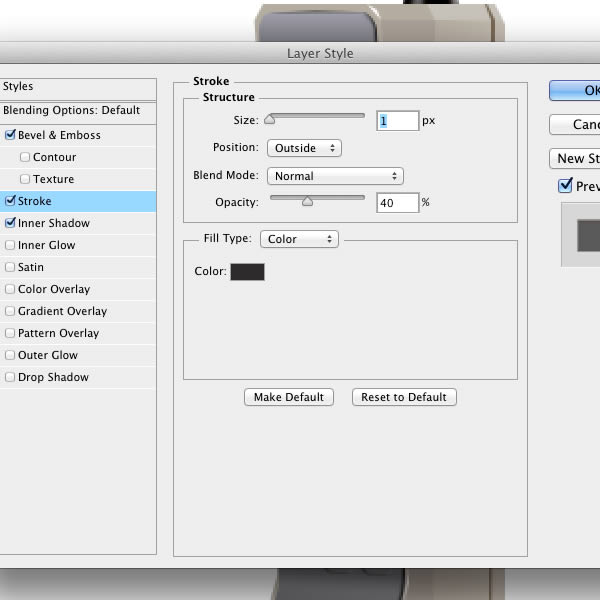Click the style preview thumbnail

pos(582,235)
